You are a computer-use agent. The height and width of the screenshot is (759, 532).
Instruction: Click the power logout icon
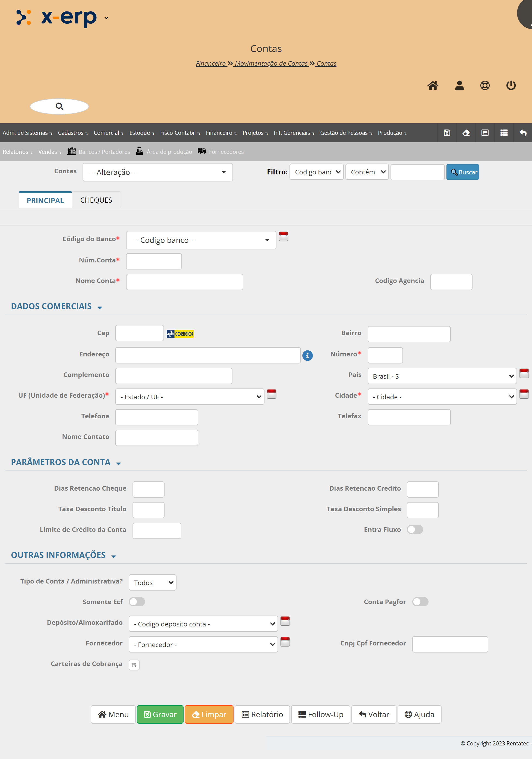coord(511,86)
